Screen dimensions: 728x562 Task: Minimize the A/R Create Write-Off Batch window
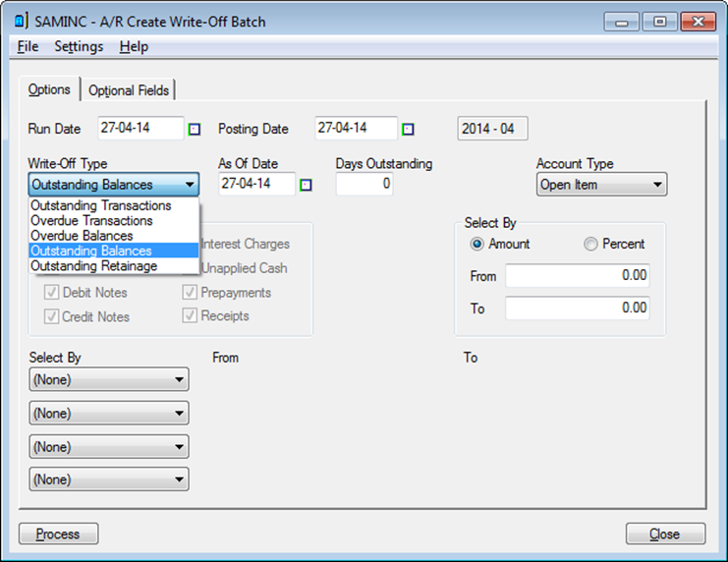[x=622, y=22]
